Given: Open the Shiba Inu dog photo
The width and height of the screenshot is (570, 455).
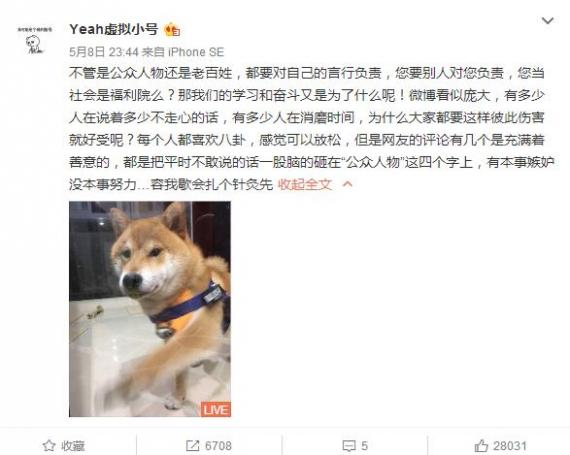Looking at the screenshot, I should 150,309.
